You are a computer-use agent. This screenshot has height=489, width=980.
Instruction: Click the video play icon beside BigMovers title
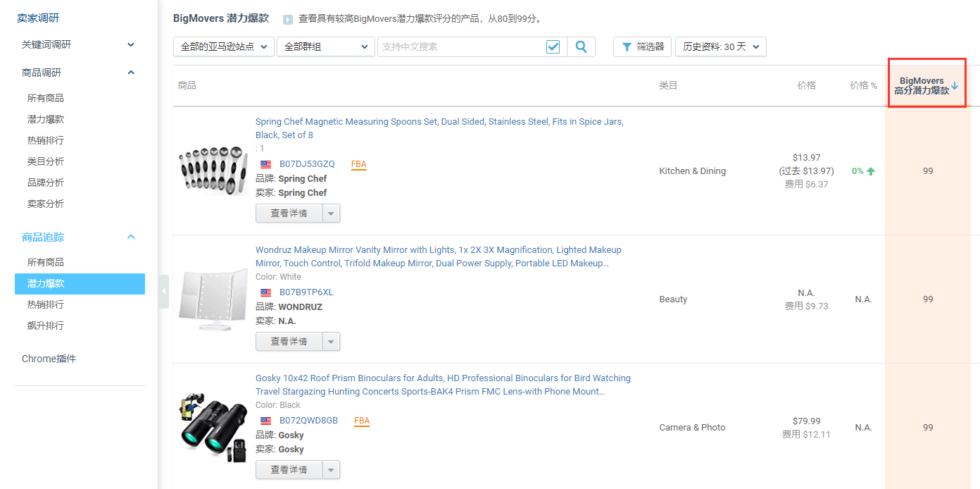[x=288, y=20]
